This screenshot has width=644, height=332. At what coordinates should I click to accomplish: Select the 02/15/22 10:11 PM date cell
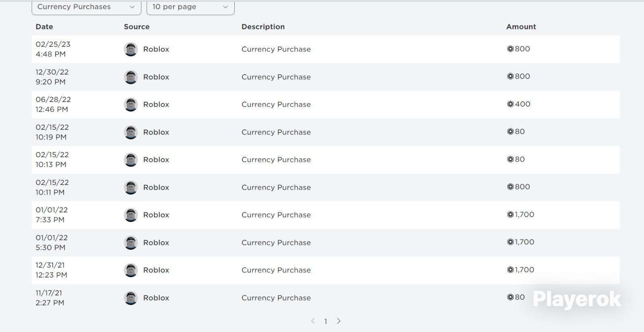52,187
